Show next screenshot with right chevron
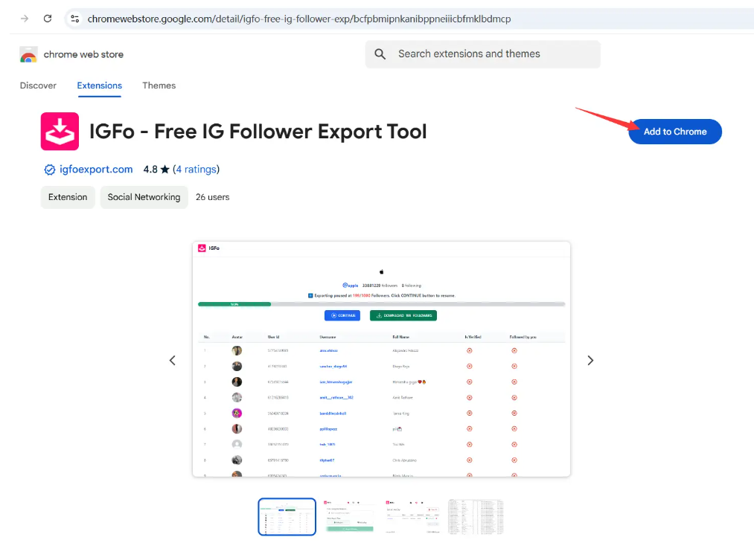 tap(590, 360)
